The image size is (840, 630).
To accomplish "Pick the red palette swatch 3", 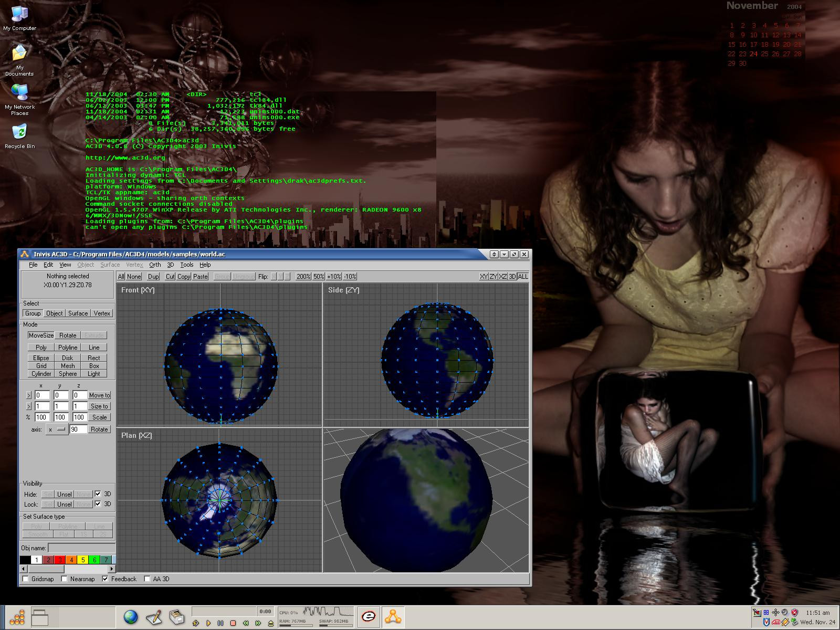I will 60,560.
